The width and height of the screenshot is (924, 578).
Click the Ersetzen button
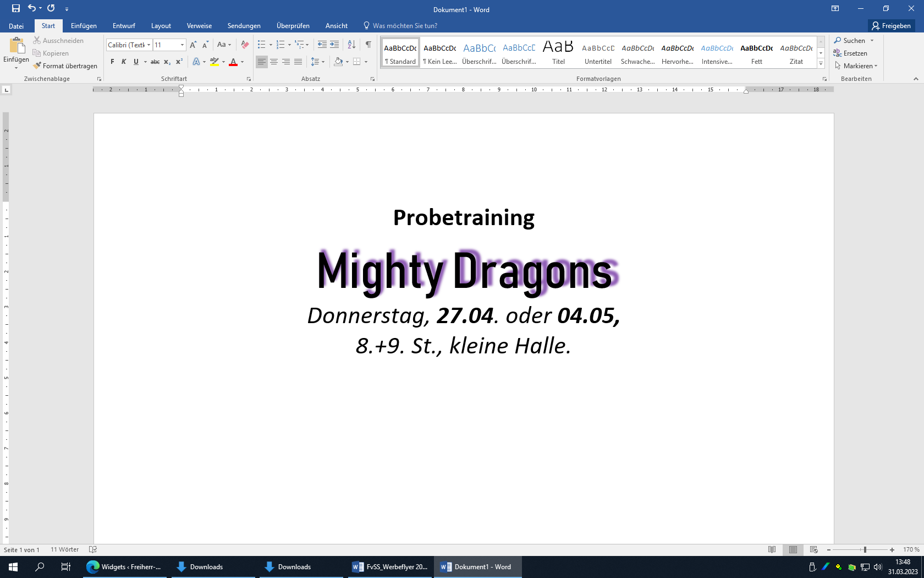850,53
